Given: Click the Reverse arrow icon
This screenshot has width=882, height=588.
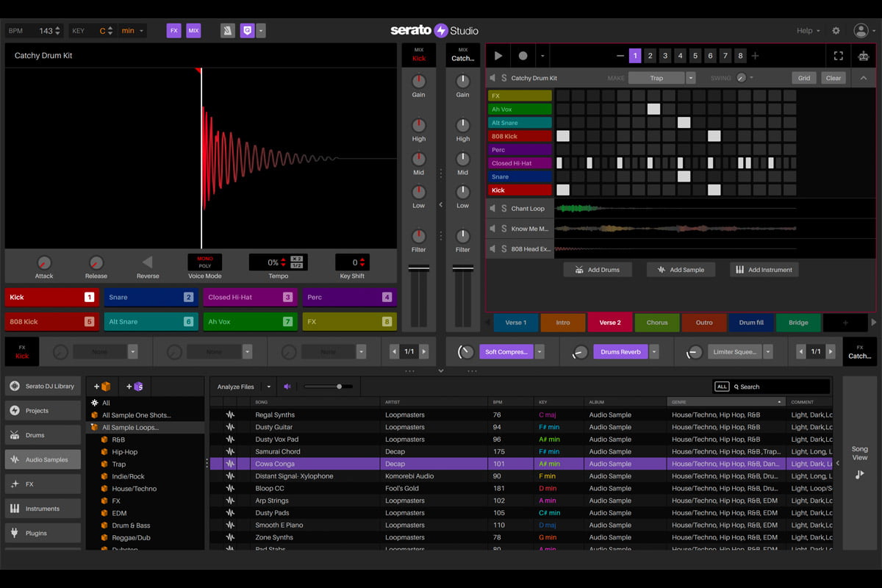Looking at the screenshot, I should [x=147, y=262].
